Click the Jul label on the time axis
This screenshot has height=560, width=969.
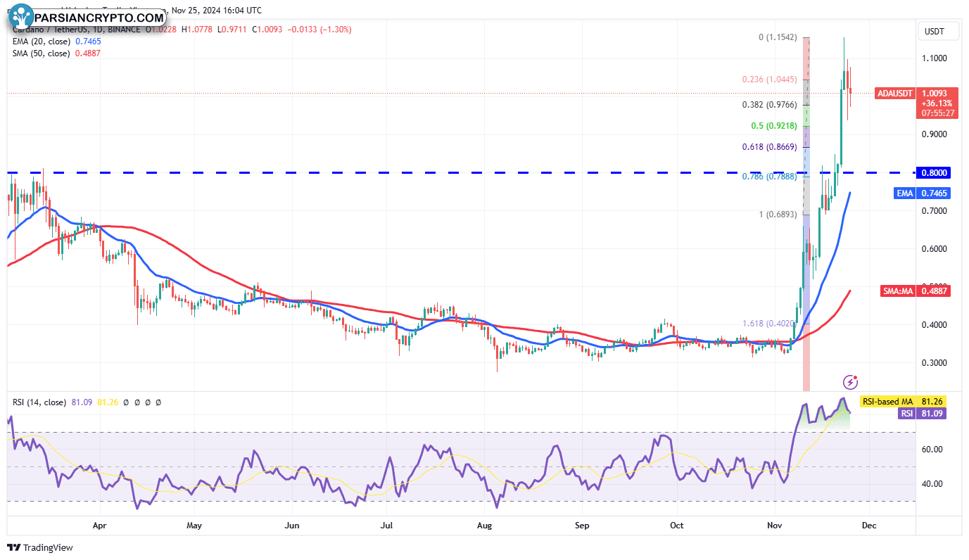386,525
